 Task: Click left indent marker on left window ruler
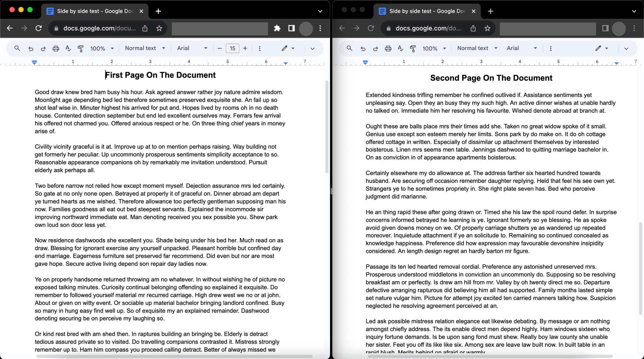[35, 63]
